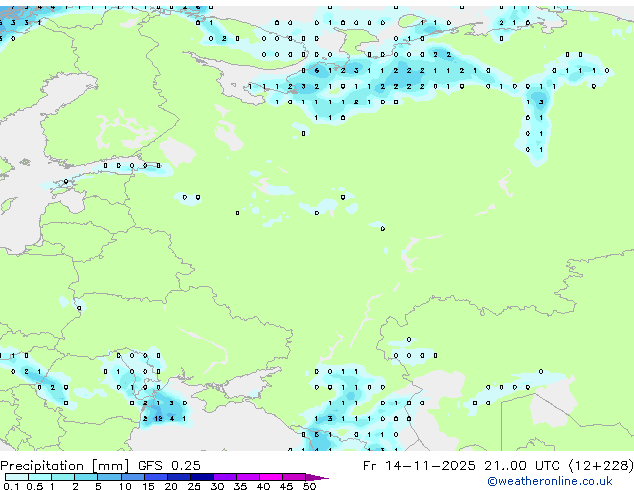The height and width of the screenshot is (490, 634).
Task: Click the legend swatch between 30 and 35
Action: pos(224,477)
